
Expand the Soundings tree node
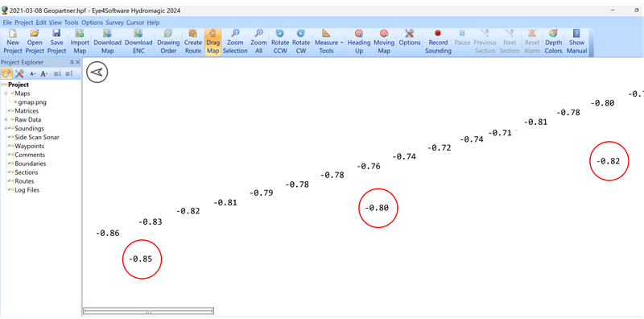point(6,129)
